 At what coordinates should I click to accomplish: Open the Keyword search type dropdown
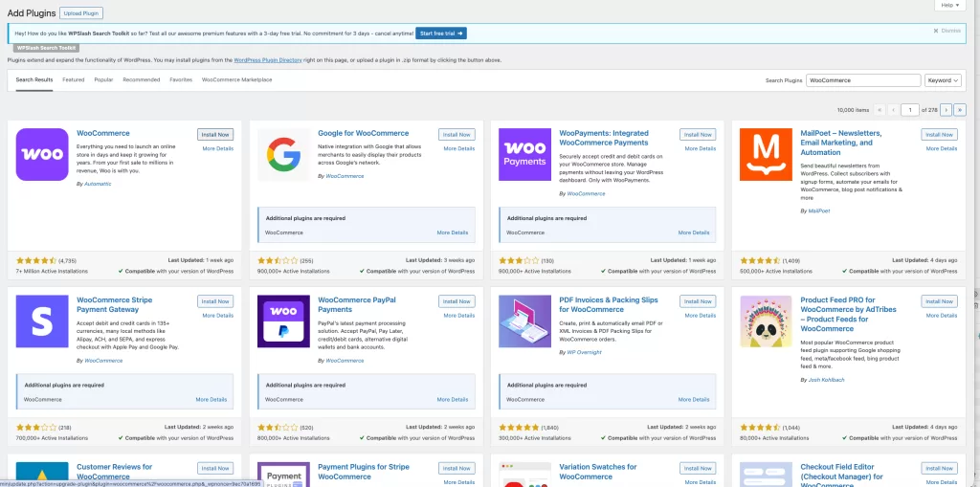pos(943,80)
